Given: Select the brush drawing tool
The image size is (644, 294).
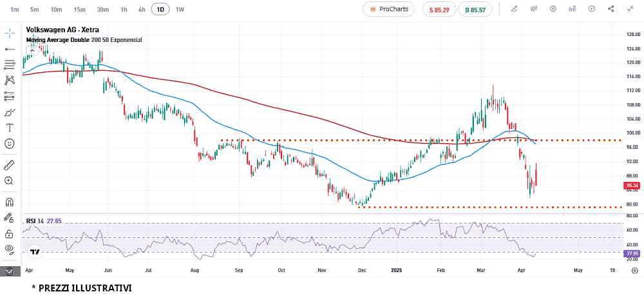Looking at the screenshot, I should pyautogui.click(x=10, y=112).
